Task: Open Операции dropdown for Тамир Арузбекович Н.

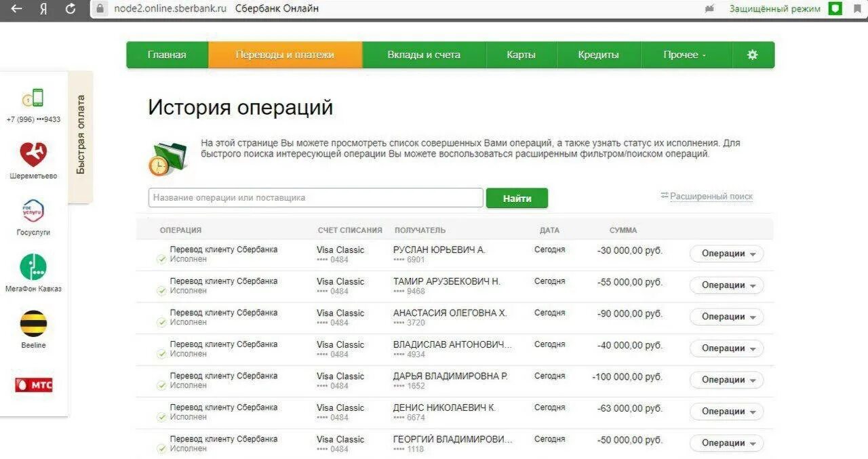Action: click(727, 285)
